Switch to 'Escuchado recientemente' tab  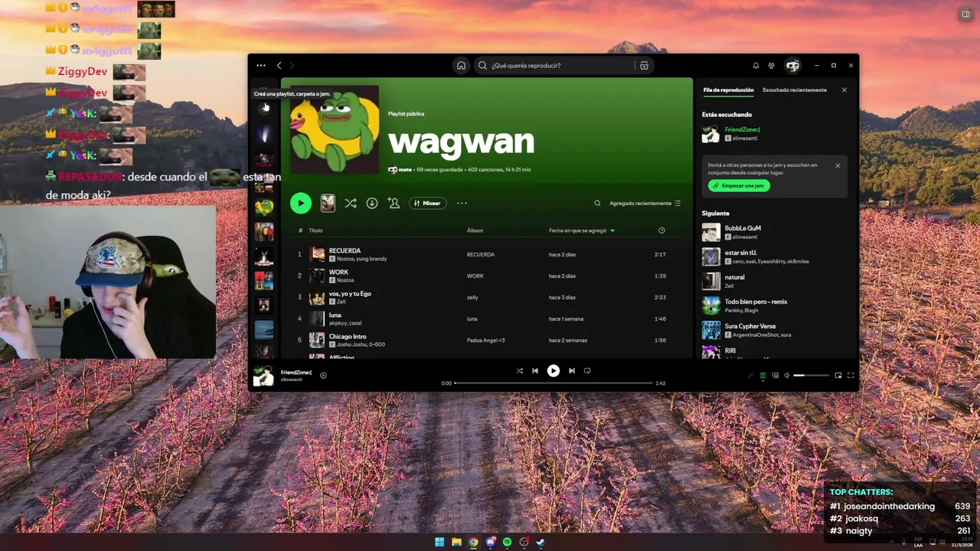[795, 90]
